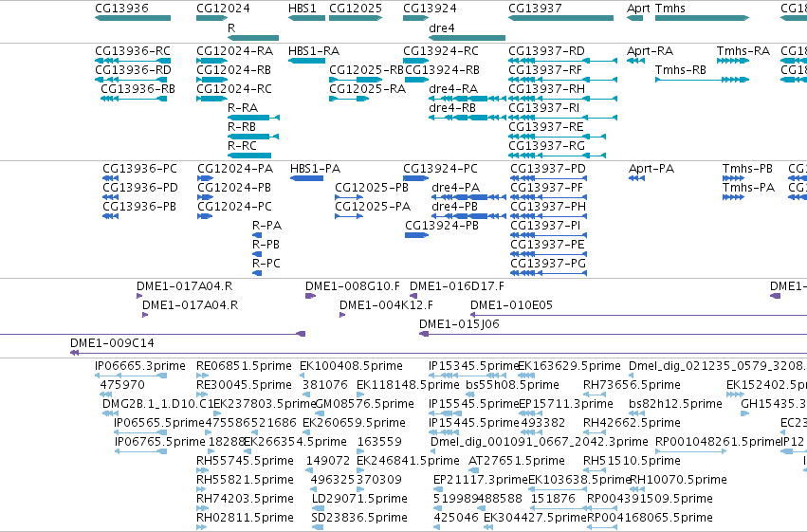
Task: Click BAC end label DME1-004K12.F
Action: click(387, 305)
